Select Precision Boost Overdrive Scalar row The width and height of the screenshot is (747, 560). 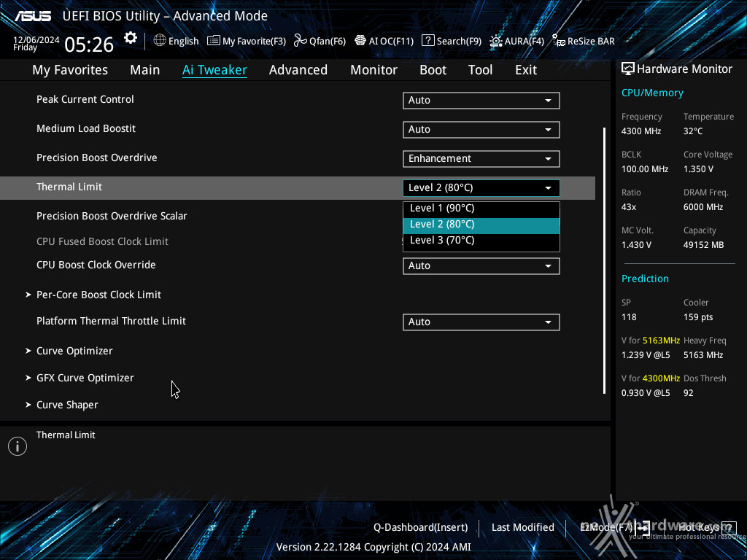click(112, 216)
